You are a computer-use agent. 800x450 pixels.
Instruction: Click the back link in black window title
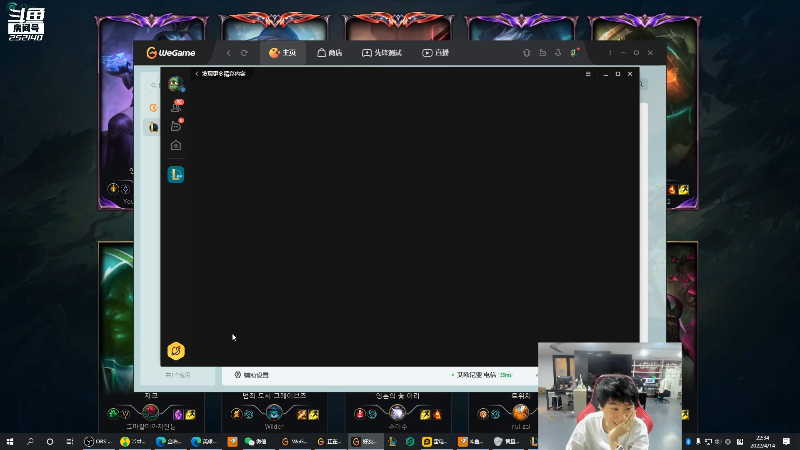click(220, 74)
